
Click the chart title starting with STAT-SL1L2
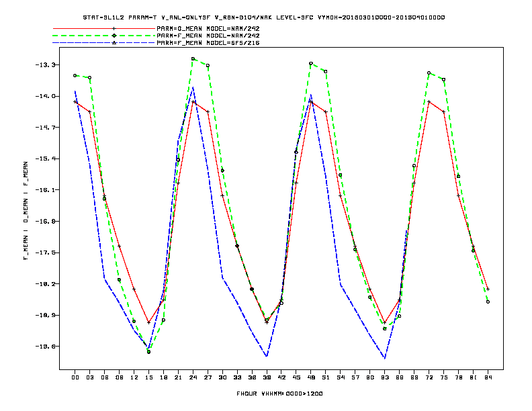[x=263, y=17]
